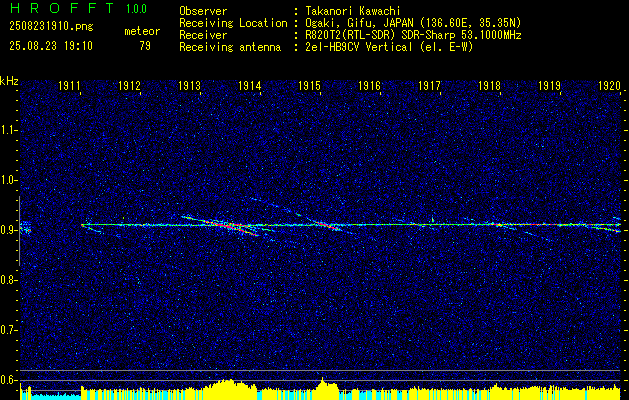Click the 0.9 kHz frequency label
The width and height of the screenshot is (629, 400).
click(8, 230)
